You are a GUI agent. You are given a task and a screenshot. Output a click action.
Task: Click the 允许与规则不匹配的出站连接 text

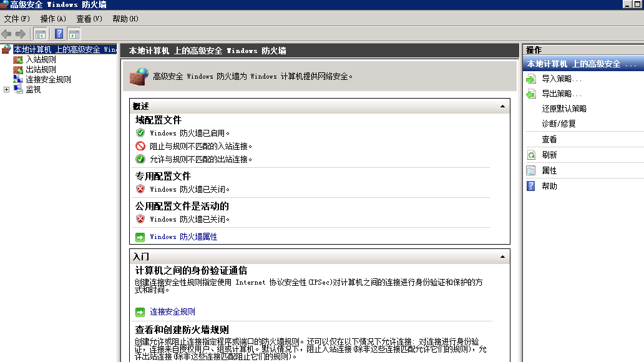[x=201, y=159]
